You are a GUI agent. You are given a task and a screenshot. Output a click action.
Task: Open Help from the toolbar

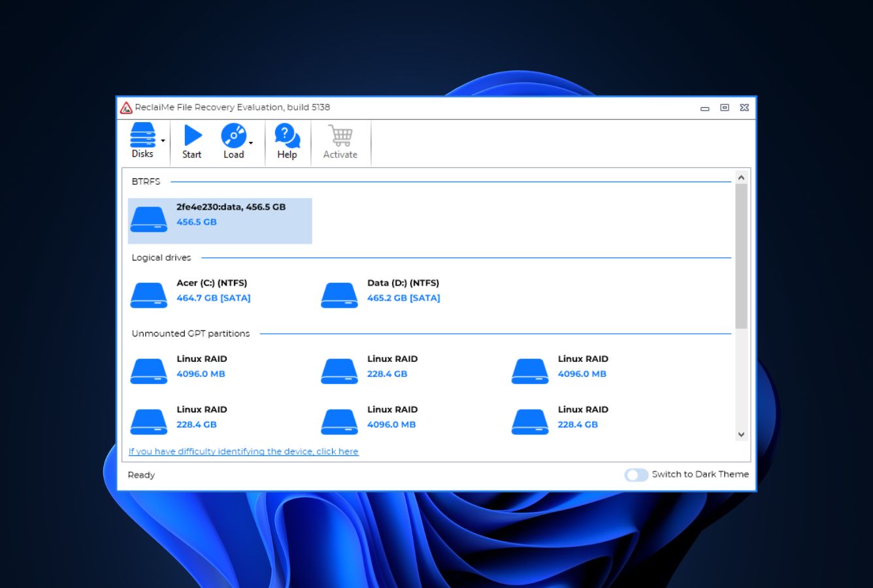[287, 140]
